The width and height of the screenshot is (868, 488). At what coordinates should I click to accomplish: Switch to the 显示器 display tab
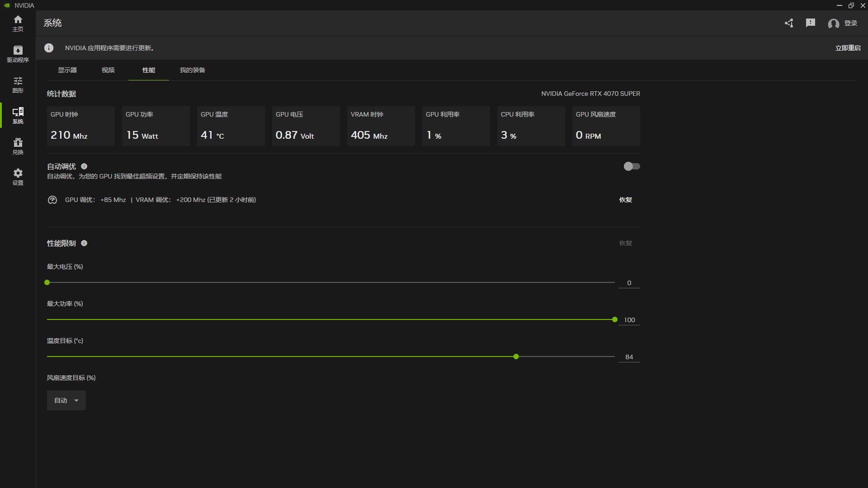tap(67, 70)
